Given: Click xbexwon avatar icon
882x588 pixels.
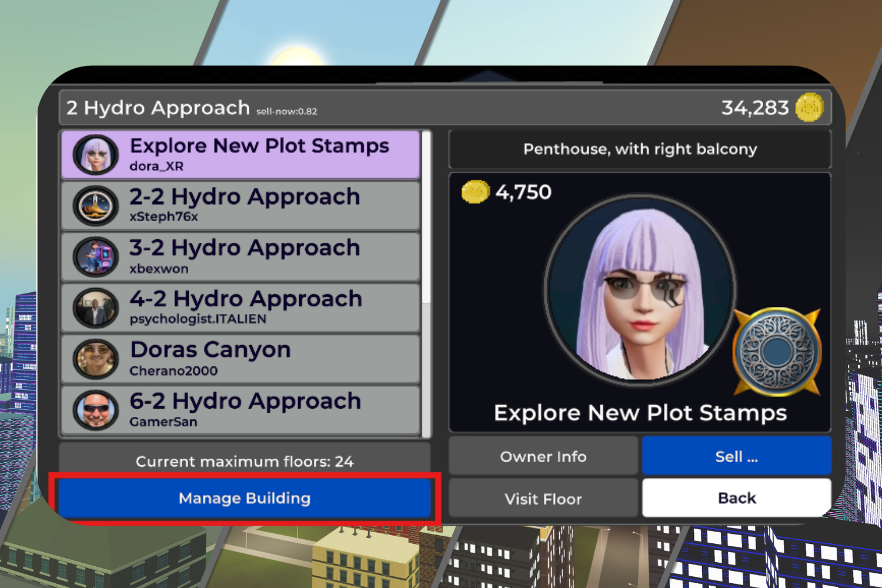Looking at the screenshot, I should [x=95, y=257].
